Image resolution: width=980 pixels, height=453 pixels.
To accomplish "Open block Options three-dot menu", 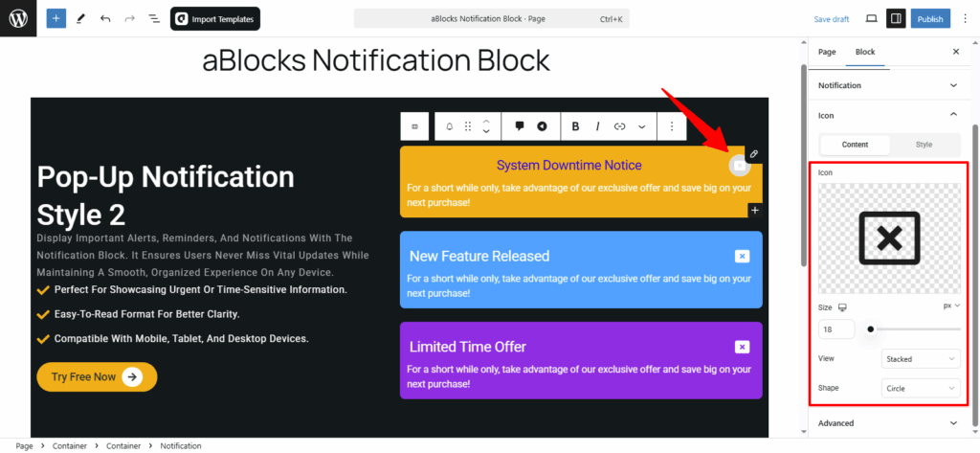I will click(672, 126).
